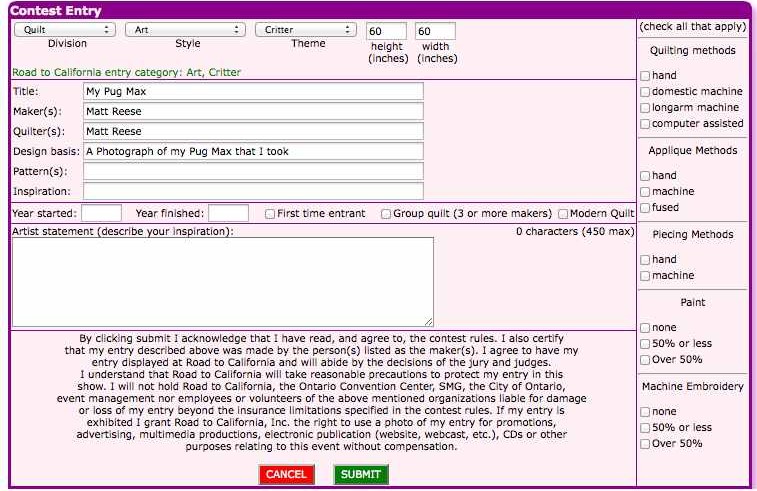Viewport: 757px width, 491px height.
Task: Click the Piecing Methods heading
Action: [693, 235]
